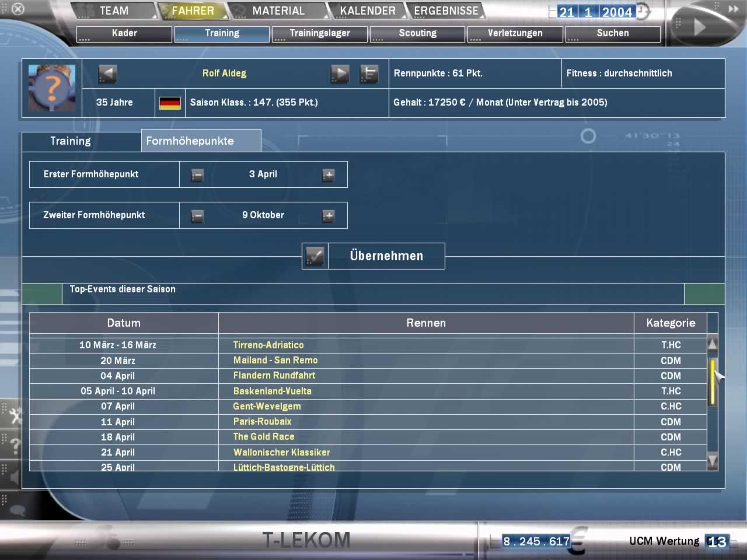Open the rider list icon beside next arrow

click(369, 73)
